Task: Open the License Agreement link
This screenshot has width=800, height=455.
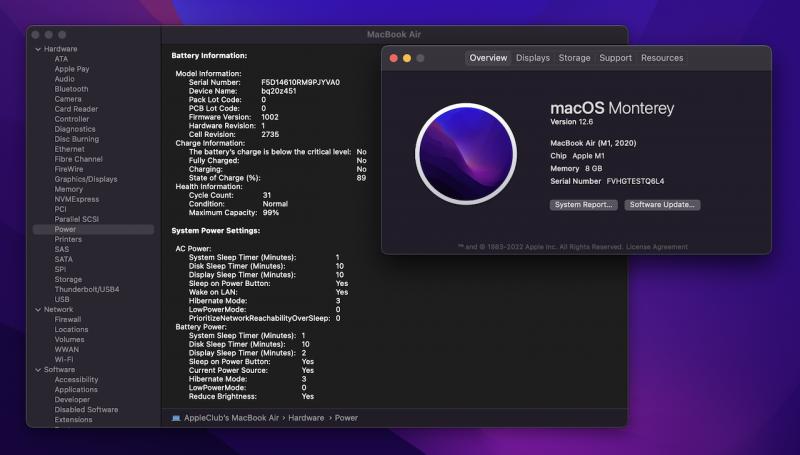Action: tap(657, 247)
